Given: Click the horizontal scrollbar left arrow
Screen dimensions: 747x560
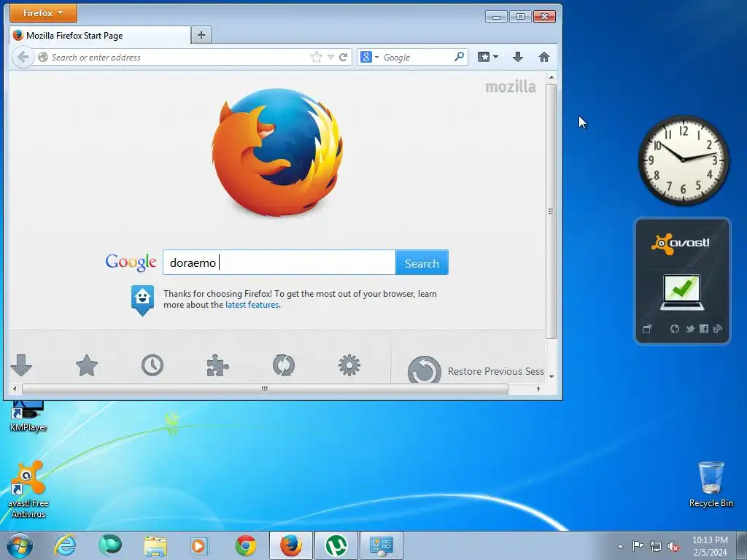Looking at the screenshot, I should 15,389.
